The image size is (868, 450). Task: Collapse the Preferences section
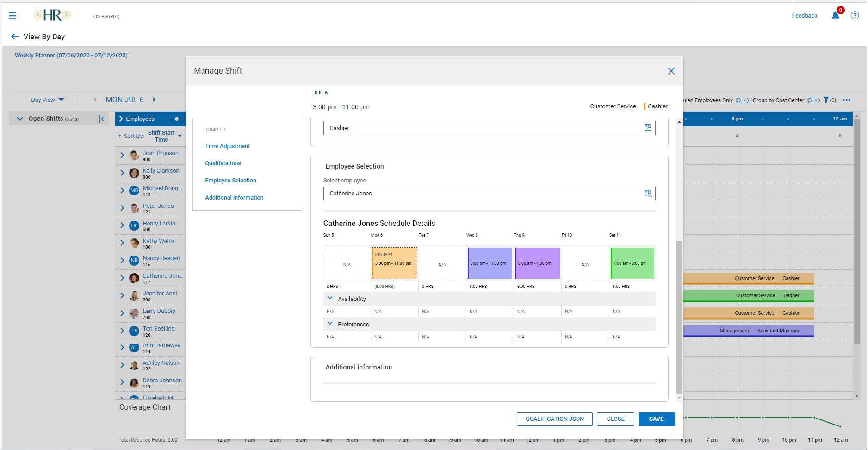click(x=330, y=324)
